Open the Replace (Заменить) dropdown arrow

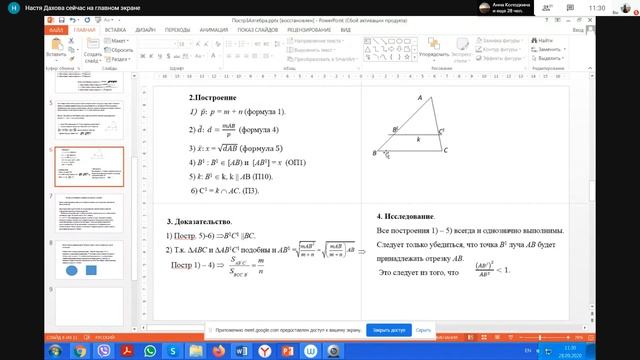point(565,49)
